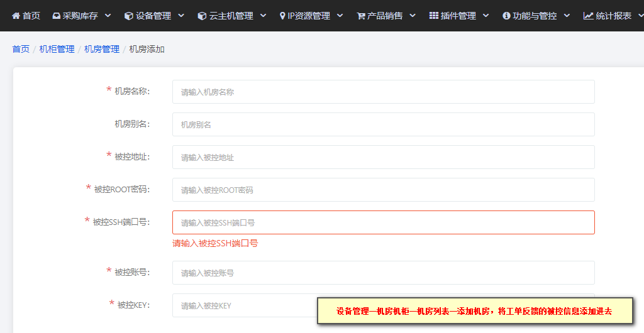Viewport: 644px width, 333px height.
Task: Focus the 被控SSH端口号 input field
Action: 383,222
